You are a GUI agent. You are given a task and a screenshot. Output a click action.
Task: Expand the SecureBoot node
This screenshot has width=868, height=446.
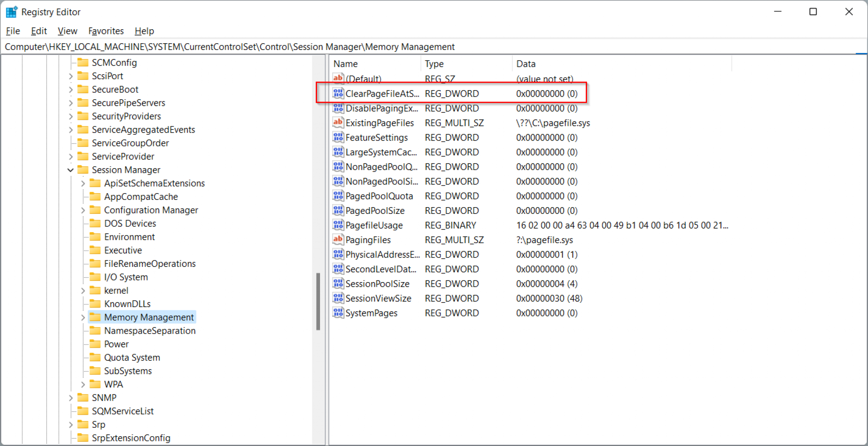point(70,89)
